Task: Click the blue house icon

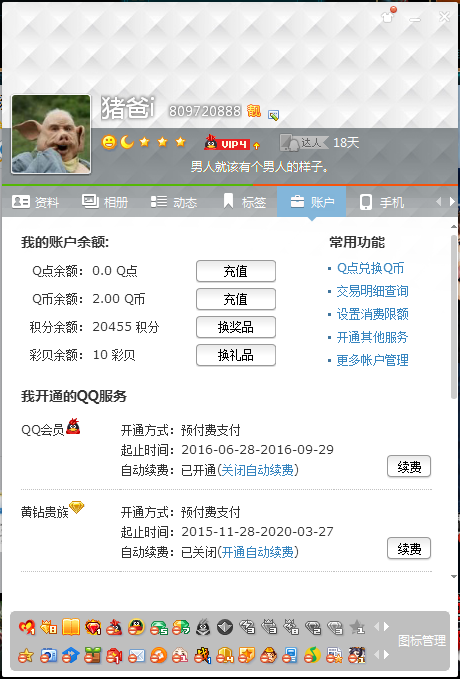Action: pyautogui.click(x=71, y=655)
